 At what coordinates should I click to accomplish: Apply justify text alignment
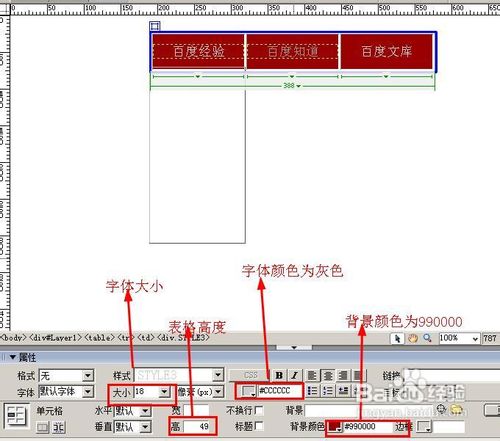pos(358,375)
